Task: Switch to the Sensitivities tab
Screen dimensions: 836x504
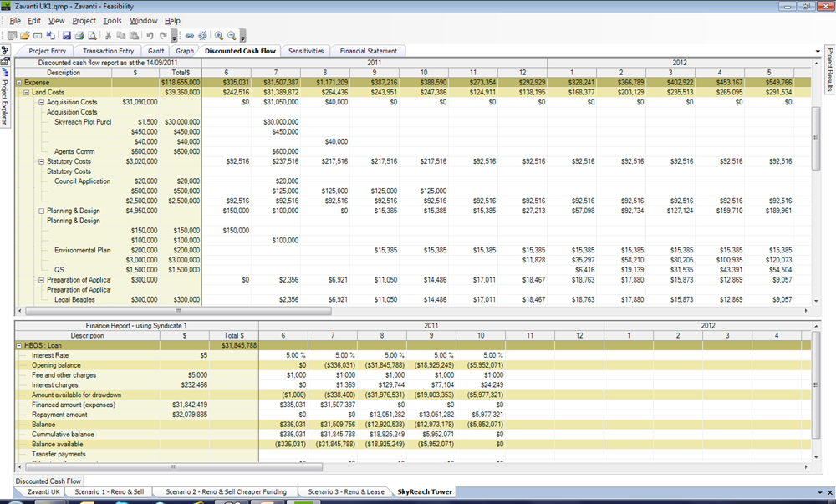Action: tap(306, 51)
